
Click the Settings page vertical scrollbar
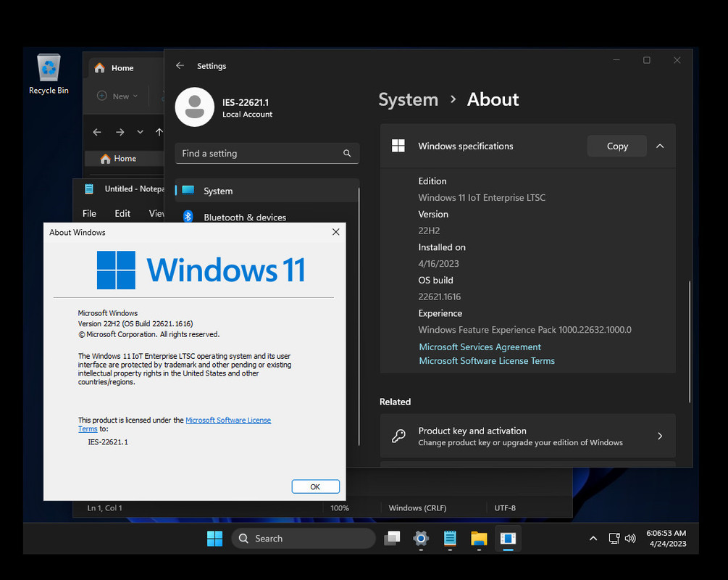690,341
